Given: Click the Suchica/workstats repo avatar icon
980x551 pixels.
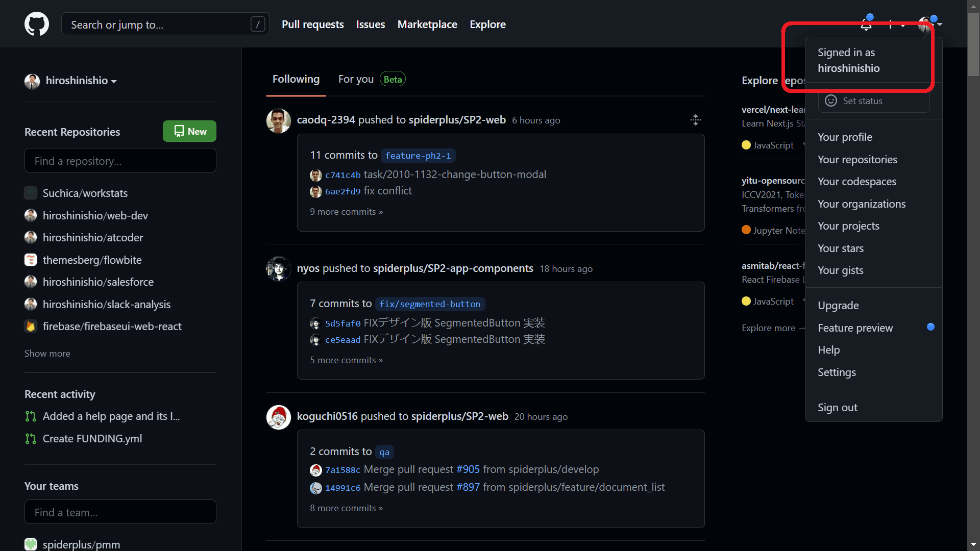Looking at the screenshot, I should [31, 193].
